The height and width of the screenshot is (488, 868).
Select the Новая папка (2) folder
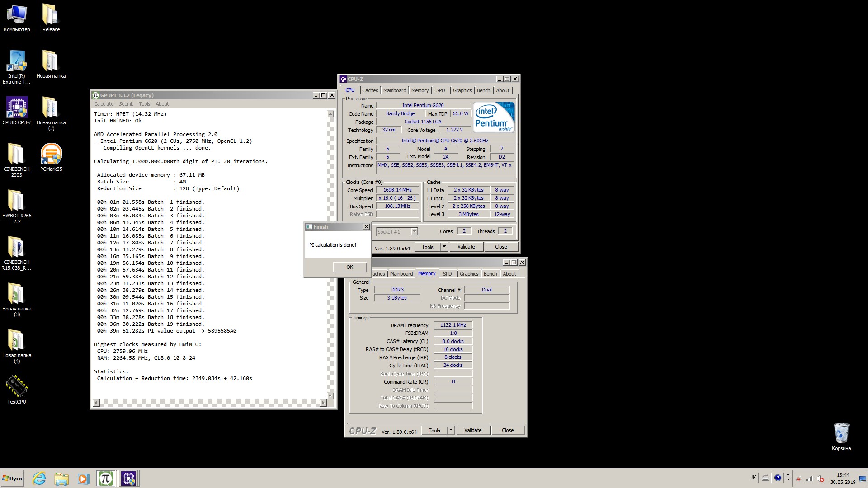point(51,113)
